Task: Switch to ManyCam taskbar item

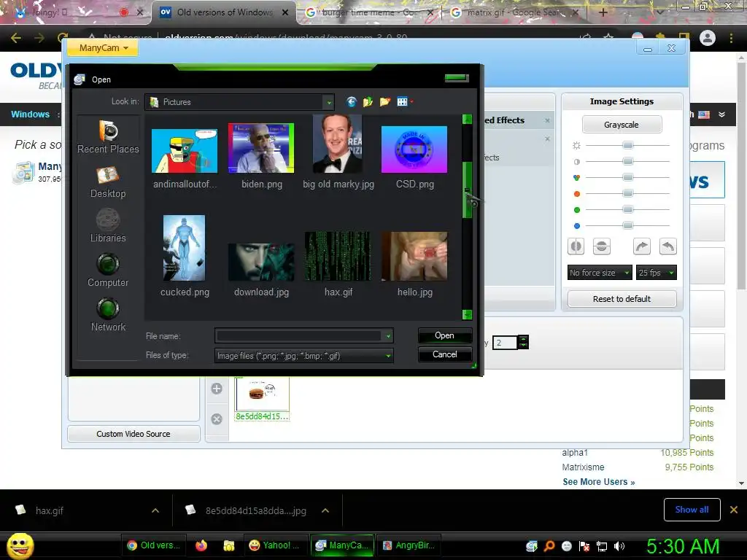Action: click(x=342, y=545)
